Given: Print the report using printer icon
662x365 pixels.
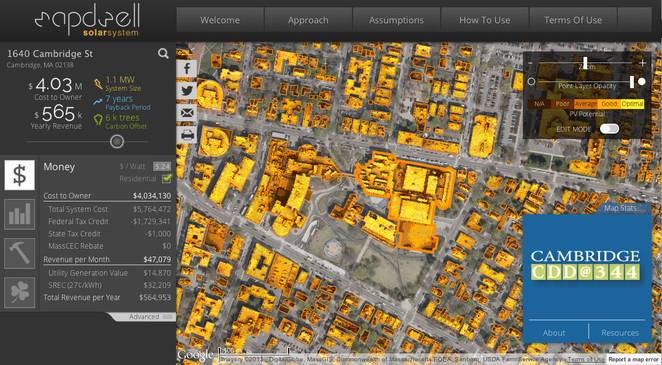Looking at the screenshot, I should [187, 135].
